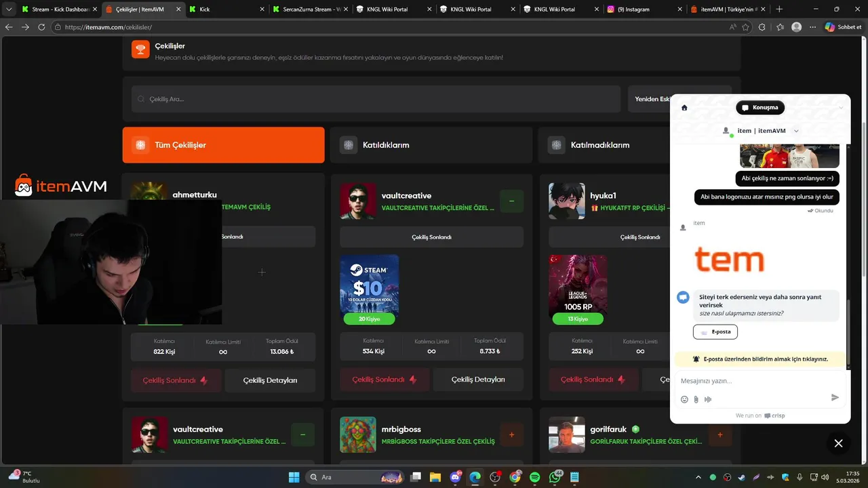The width and height of the screenshot is (868, 488).
Task: Click the plus button on gorilfaruk card
Action: point(720,434)
